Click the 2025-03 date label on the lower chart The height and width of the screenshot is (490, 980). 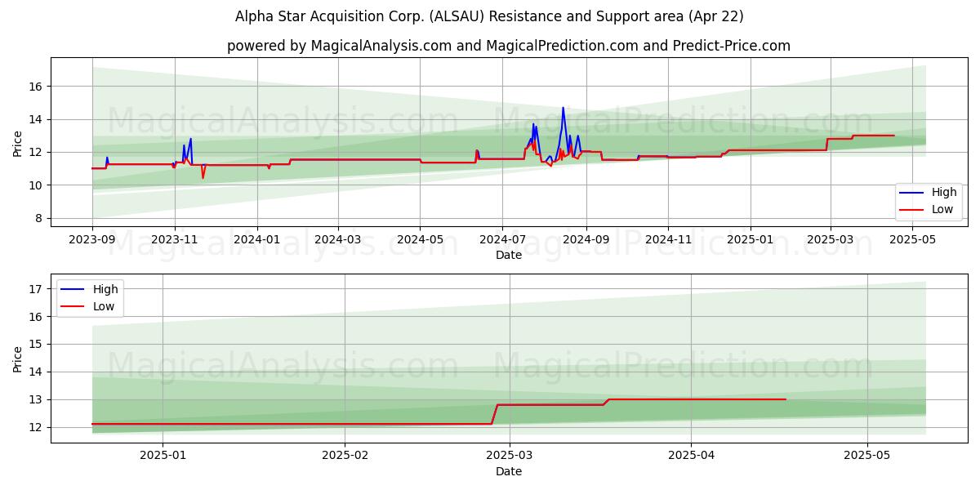pyautogui.click(x=510, y=457)
